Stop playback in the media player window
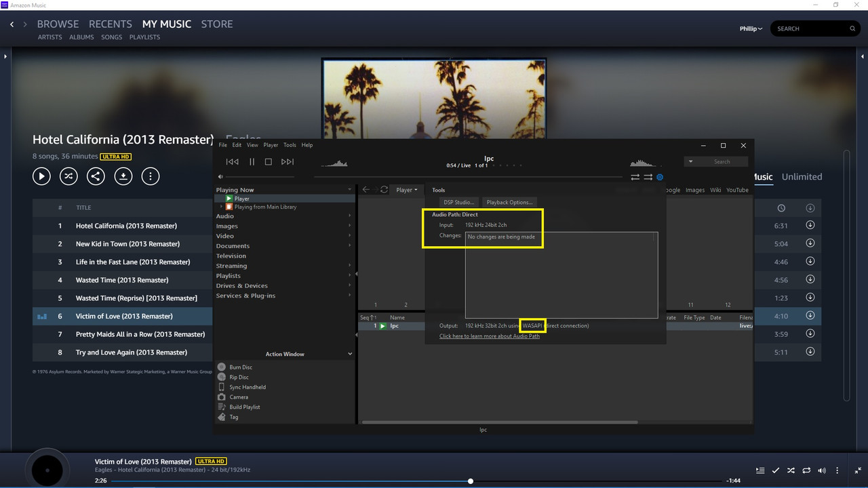 click(268, 162)
